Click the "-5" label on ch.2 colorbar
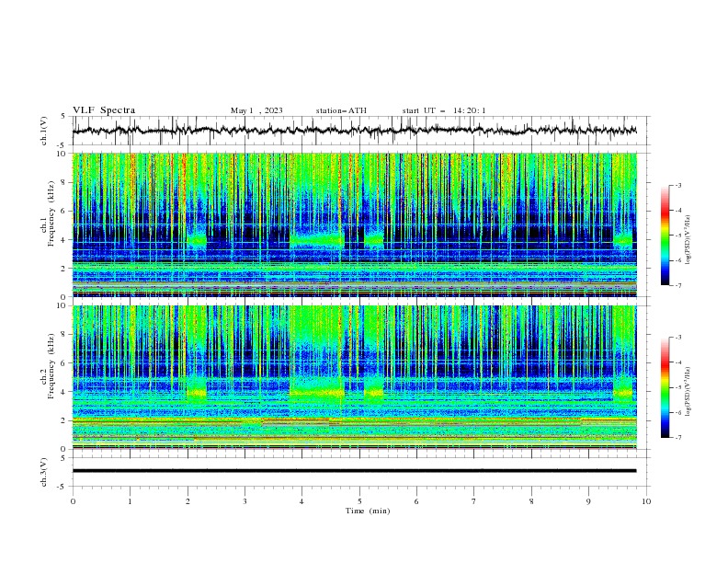The image size is (728, 563). 678,387
